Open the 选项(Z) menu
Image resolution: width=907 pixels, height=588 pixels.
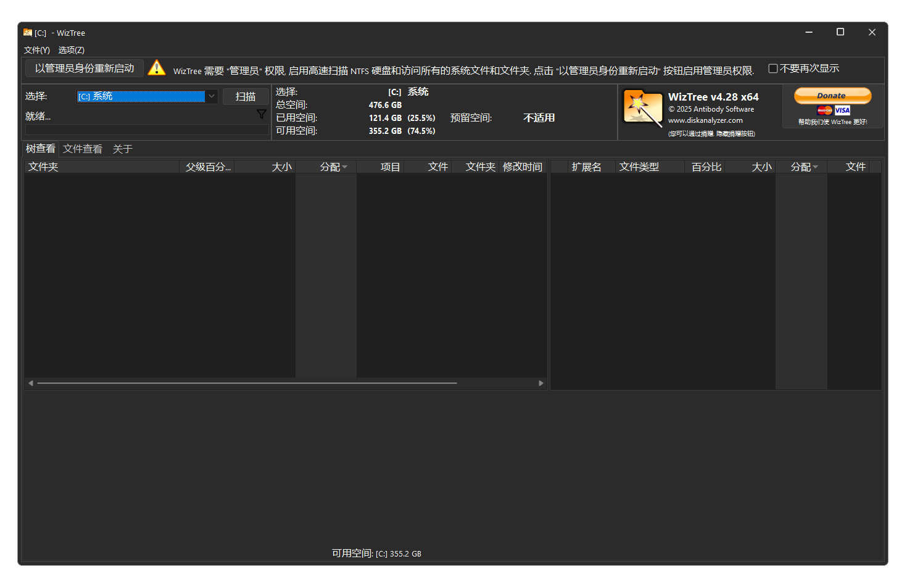pos(72,50)
